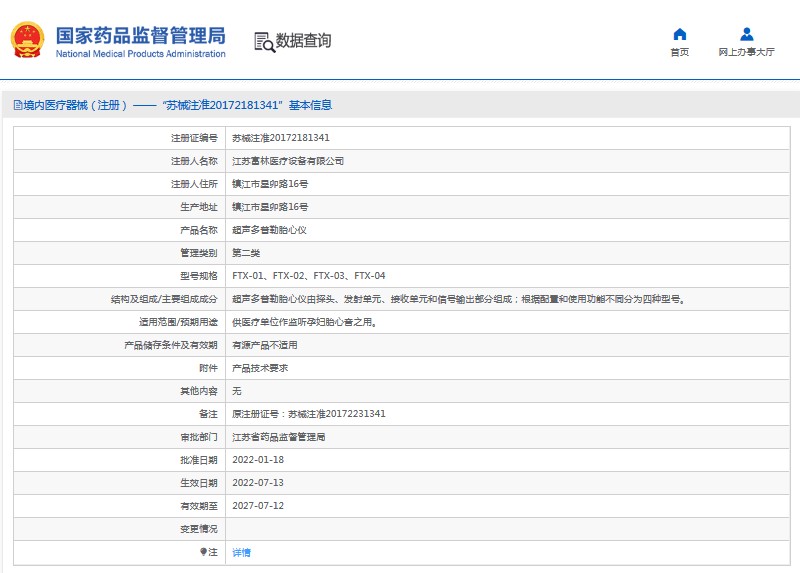Click the 数据查询 magnifier document icon
Screen dimensions: 800x573
click(264, 41)
